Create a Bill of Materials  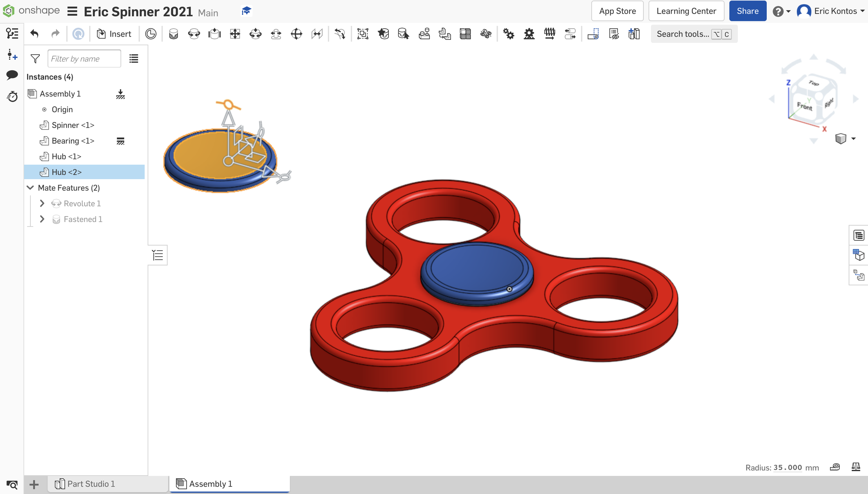tap(634, 34)
